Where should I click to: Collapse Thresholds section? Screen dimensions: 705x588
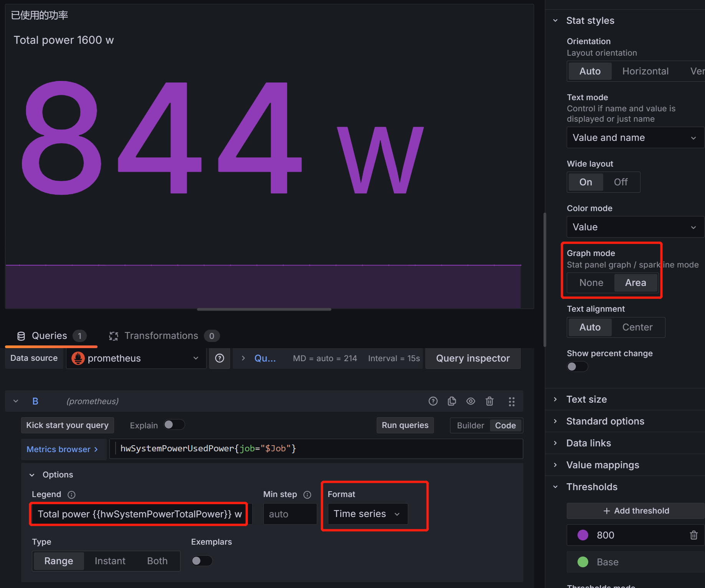point(555,487)
